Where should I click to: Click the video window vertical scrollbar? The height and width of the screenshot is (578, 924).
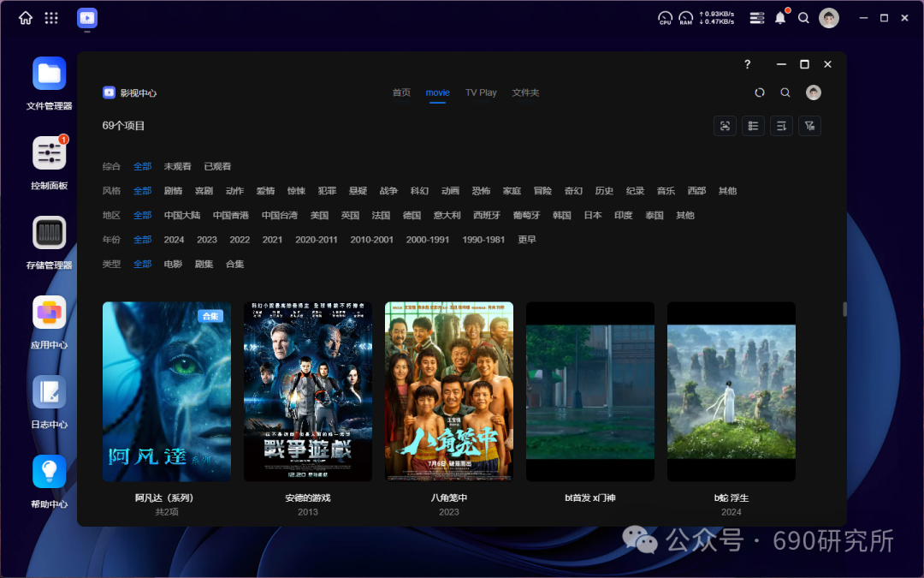tap(844, 309)
